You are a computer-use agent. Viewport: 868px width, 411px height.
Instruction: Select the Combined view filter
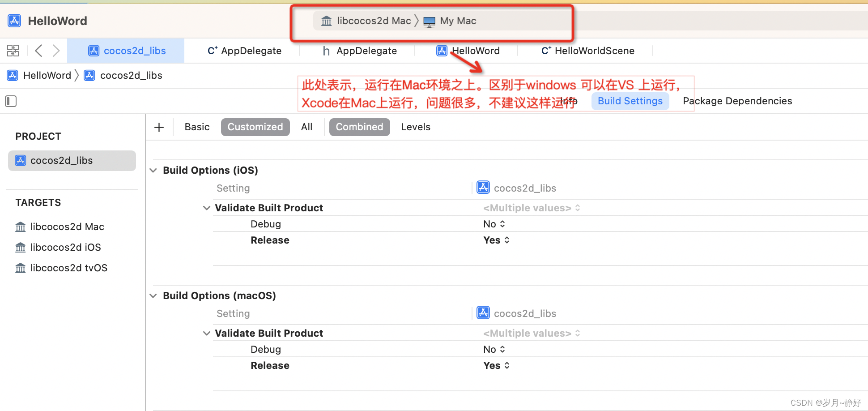click(359, 127)
